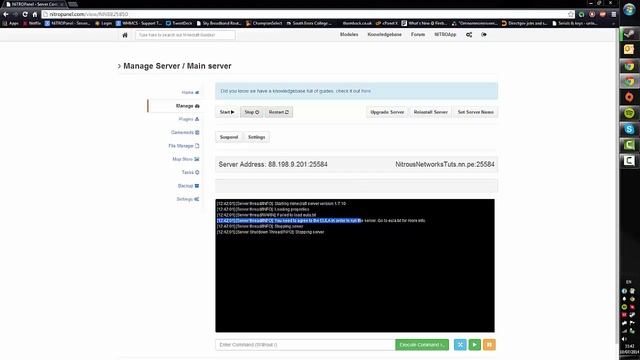Click the browser back arrow
640x360 pixels.
[6, 14]
